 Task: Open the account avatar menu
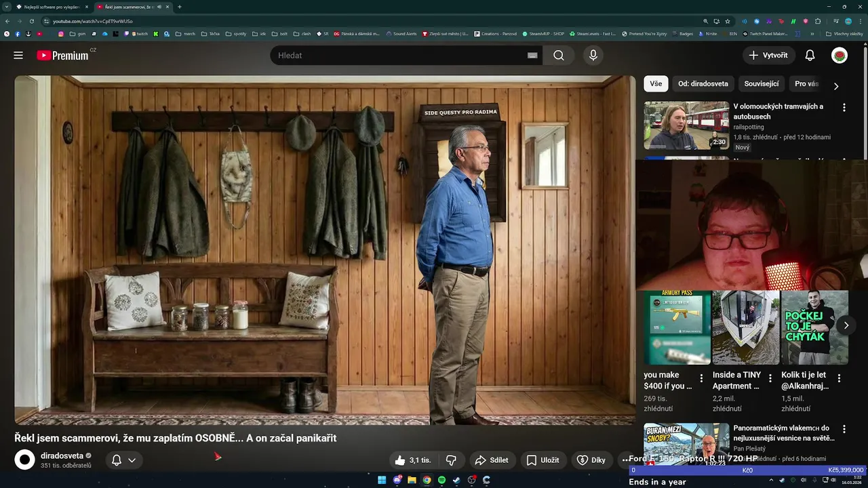840,56
